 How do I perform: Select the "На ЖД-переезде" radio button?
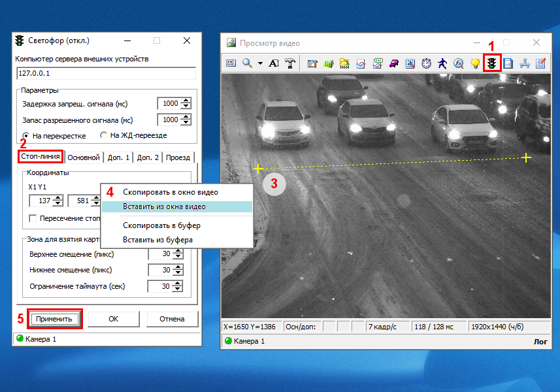tap(103, 135)
